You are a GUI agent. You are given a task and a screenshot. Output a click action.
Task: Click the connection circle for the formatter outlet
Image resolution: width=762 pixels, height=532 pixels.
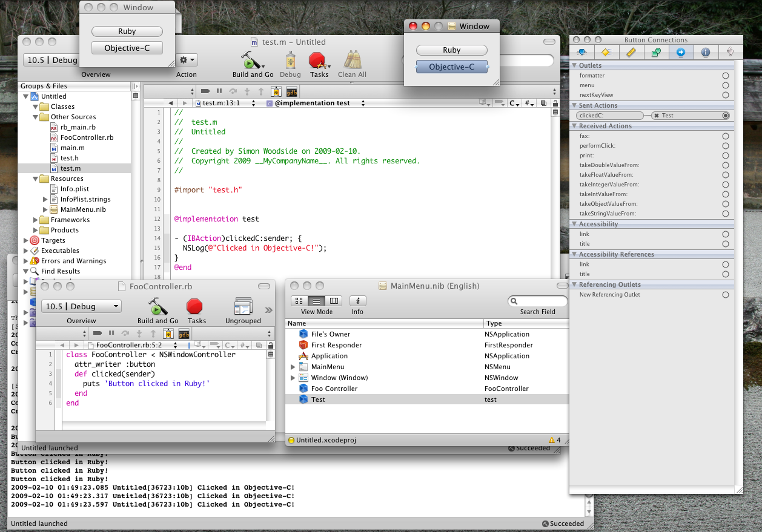[x=725, y=76]
